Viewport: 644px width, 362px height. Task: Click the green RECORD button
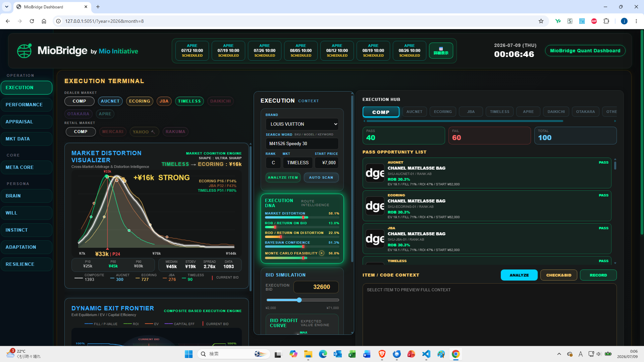[x=598, y=275]
